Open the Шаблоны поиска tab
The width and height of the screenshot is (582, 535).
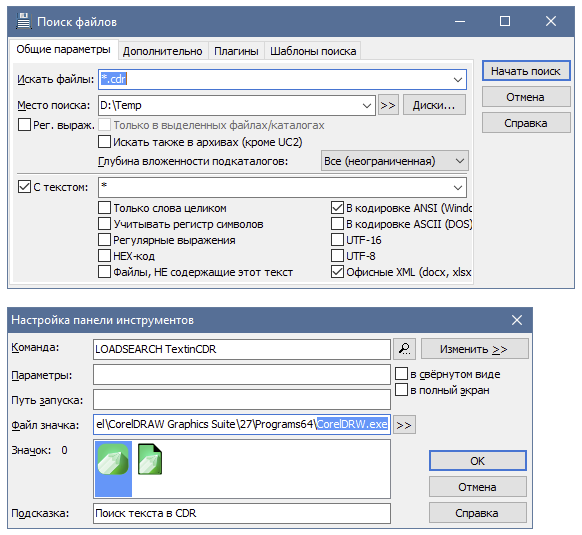[313, 51]
